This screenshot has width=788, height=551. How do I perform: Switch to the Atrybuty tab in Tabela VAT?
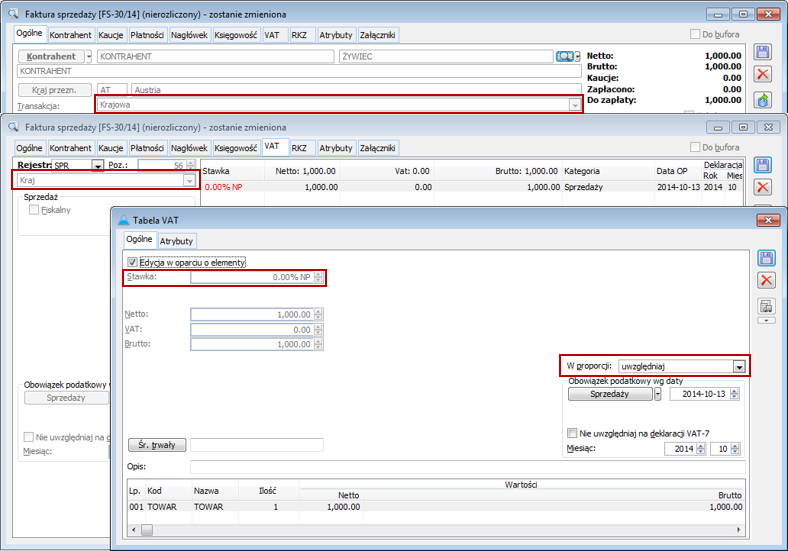click(176, 241)
